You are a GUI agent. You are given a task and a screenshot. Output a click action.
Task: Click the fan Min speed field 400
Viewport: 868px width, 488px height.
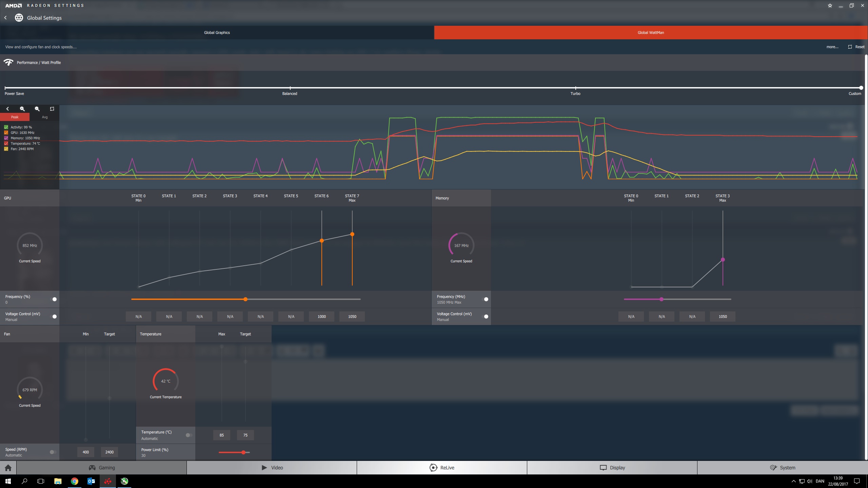[86, 452]
